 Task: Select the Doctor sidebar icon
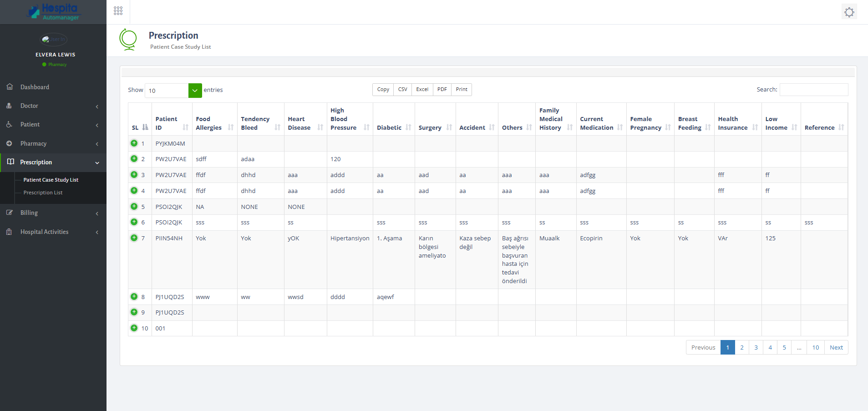pos(10,106)
